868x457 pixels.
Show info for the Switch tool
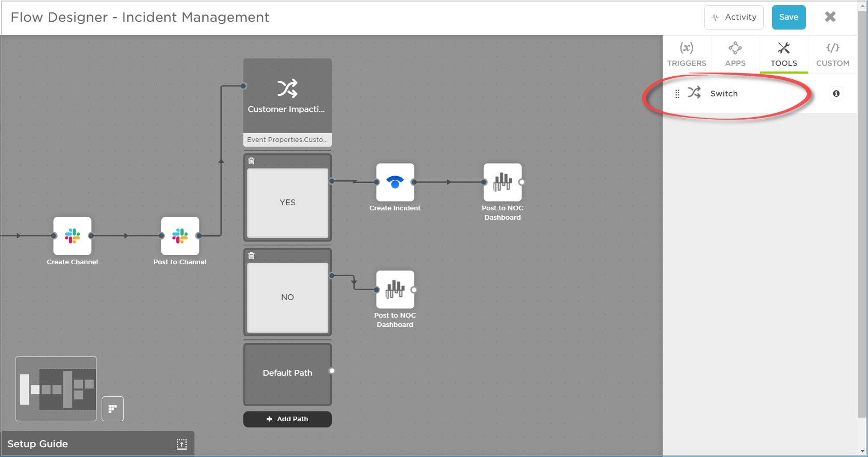836,94
